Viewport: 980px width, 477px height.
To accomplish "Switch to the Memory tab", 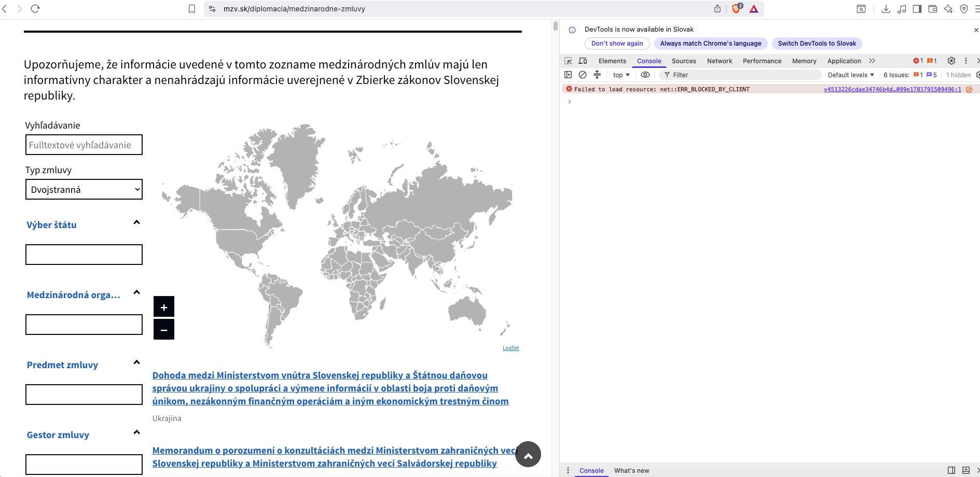I will click(x=804, y=61).
